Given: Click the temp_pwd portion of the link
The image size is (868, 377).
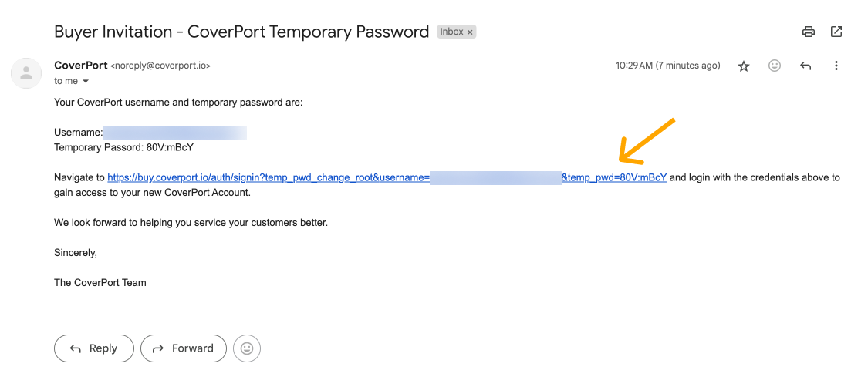Looking at the screenshot, I should tap(613, 177).
